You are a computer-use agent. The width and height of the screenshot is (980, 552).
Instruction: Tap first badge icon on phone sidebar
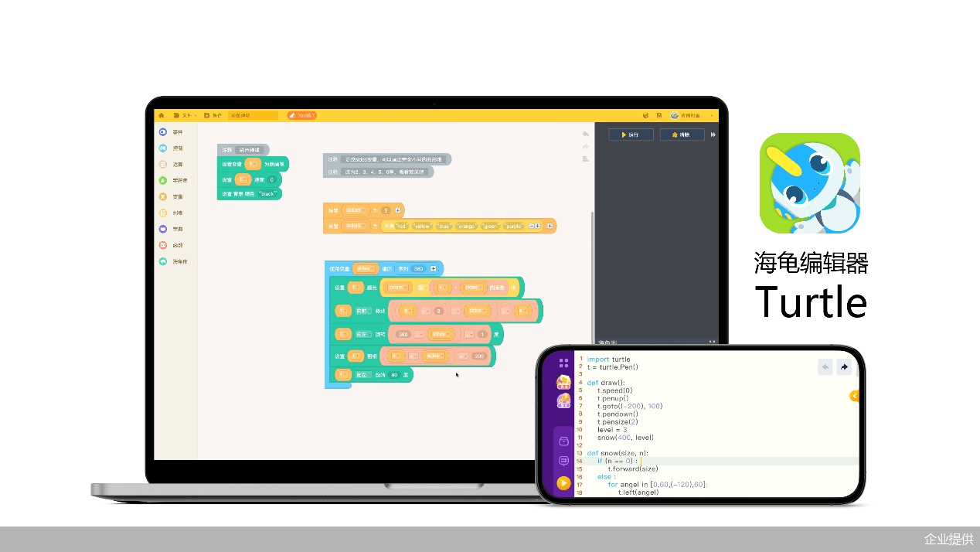pyautogui.click(x=563, y=382)
